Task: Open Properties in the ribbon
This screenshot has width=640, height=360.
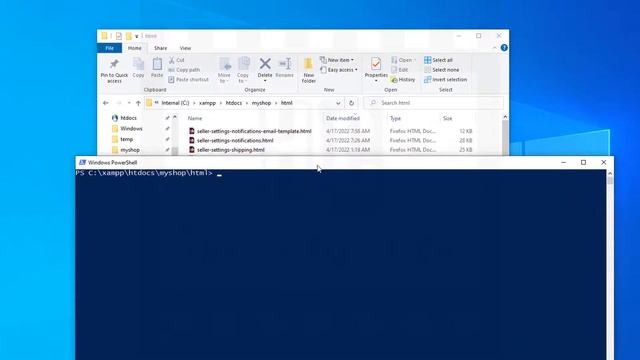Action: click(x=376, y=69)
